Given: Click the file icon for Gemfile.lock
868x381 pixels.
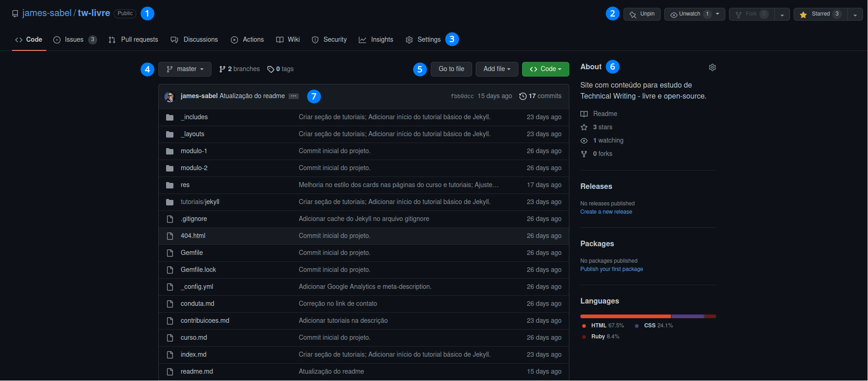Looking at the screenshot, I should click(x=170, y=270).
